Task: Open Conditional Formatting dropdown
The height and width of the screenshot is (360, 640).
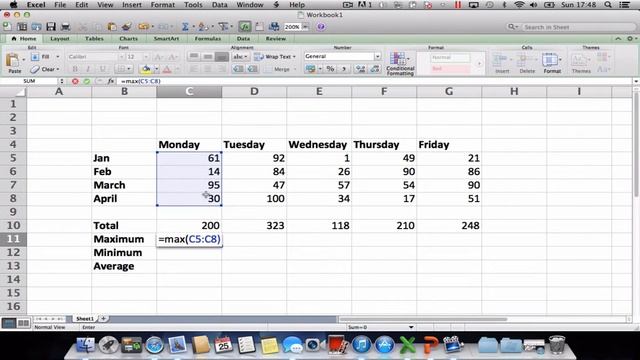Action: click(400, 64)
